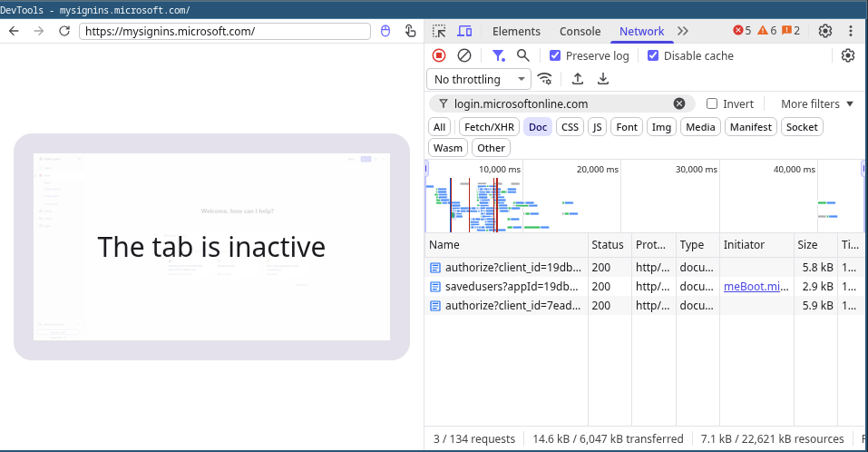Image resolution: width=868 pixels, height=452 pixels.
Task: Click the inspect element selector icon
Action: (439, 31)
